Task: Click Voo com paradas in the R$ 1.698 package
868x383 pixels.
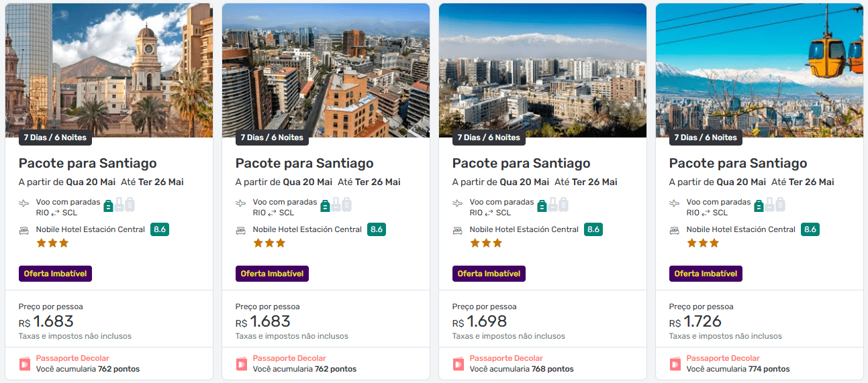Action: pyautogui.click(x=501, y=202)
